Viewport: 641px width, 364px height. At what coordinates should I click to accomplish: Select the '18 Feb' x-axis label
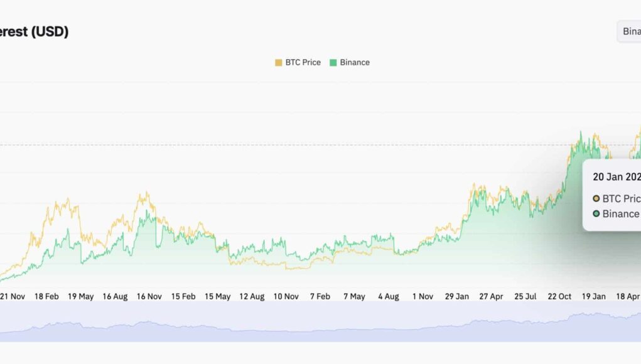point(46,296)
